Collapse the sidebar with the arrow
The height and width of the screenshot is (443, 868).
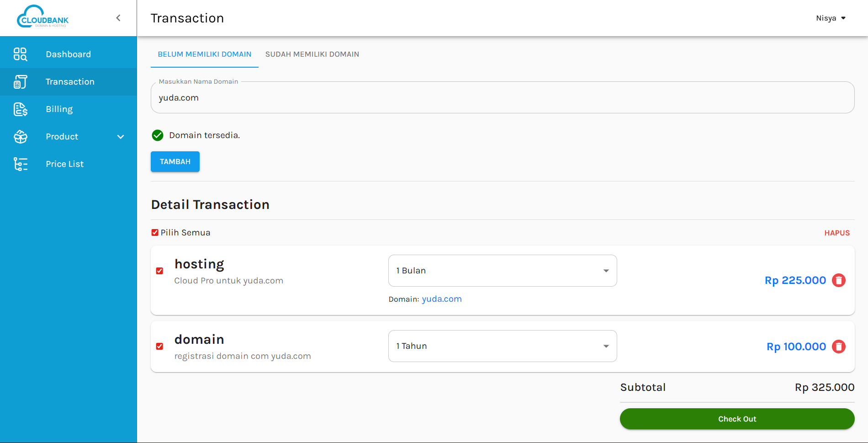click(x=118, y=18)
